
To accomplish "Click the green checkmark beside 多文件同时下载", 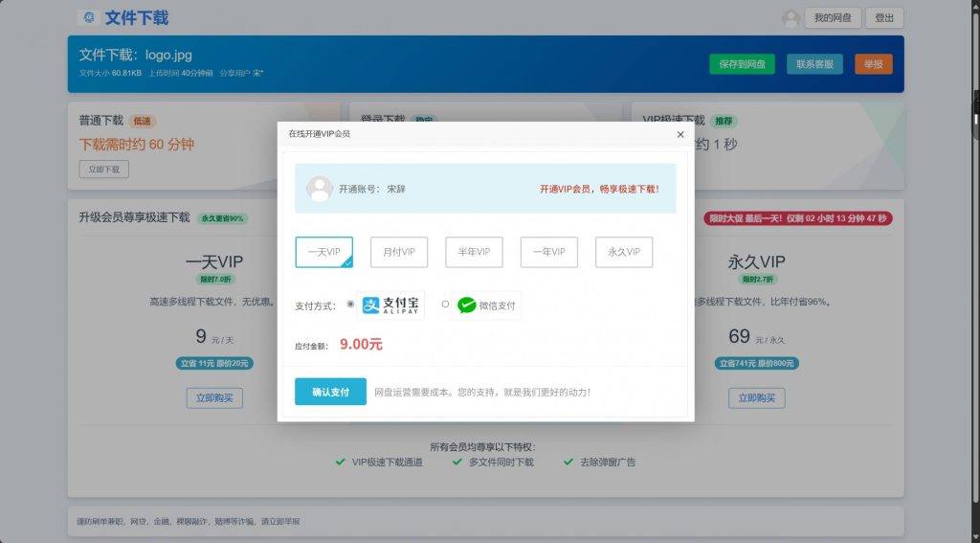I will click(457, 462).
